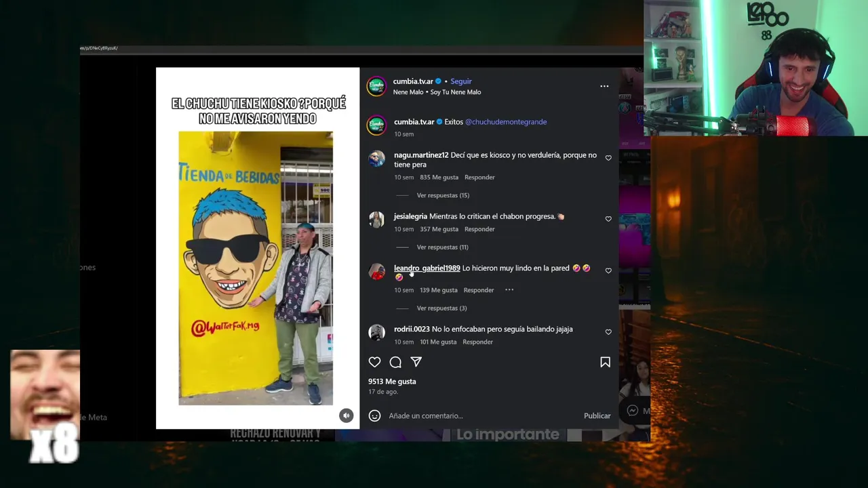Viewport: 868px width, 488px height.
Task: Open emoji picker in comment box
Action: 374,415
